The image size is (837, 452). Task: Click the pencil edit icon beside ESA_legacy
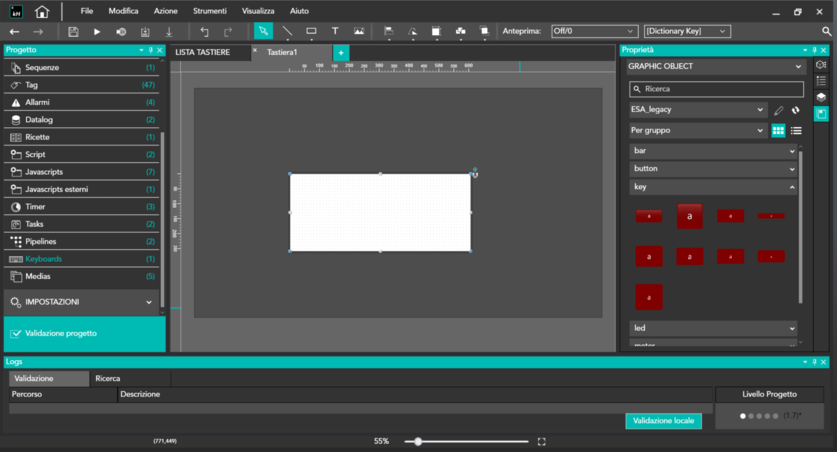click(x=778, y=110)
